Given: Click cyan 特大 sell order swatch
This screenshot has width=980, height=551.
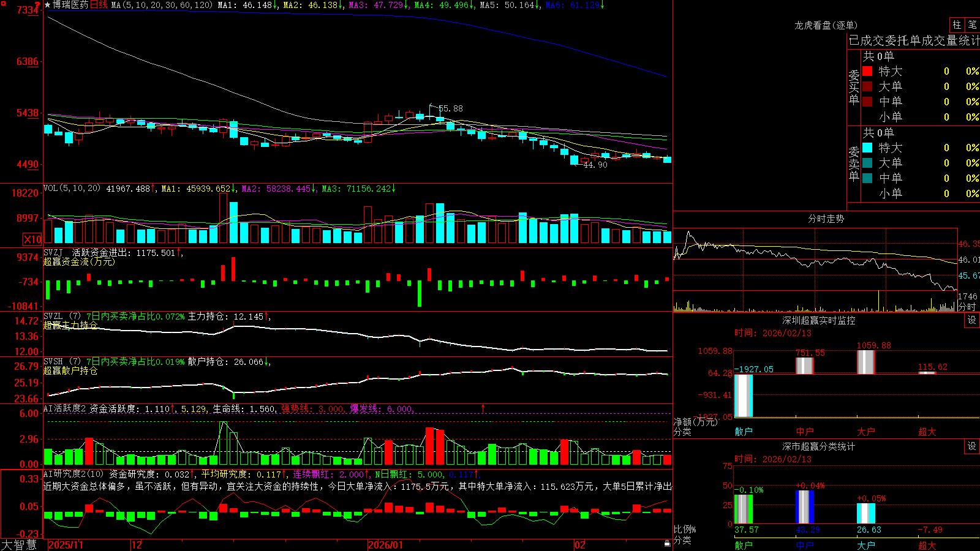Looking at the screenshot, I should pyautogui.click(x=867, y=148).
